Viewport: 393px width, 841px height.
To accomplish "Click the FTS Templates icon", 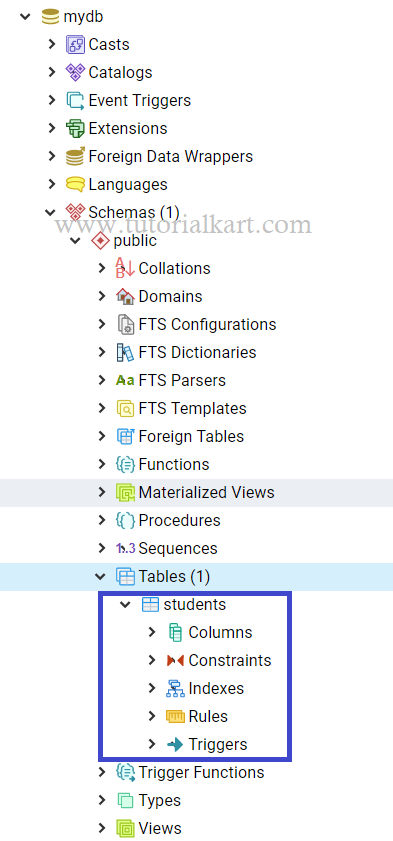I will click(x=125, y=408).
